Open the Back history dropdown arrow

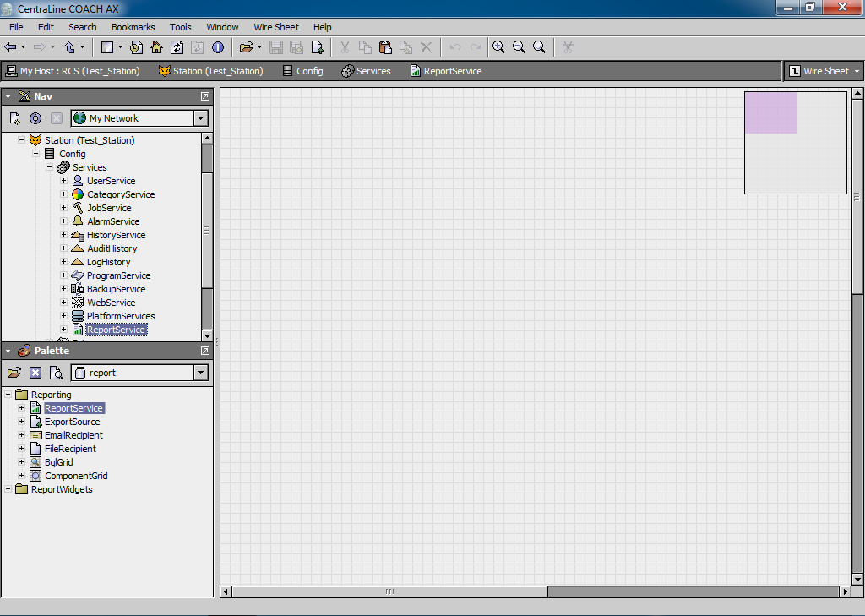(23, 47)
